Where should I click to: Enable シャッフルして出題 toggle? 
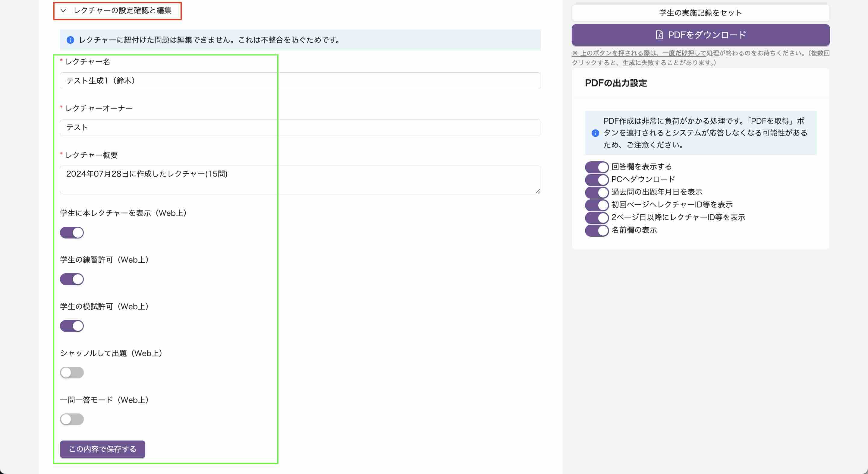[x=72, y=372]
